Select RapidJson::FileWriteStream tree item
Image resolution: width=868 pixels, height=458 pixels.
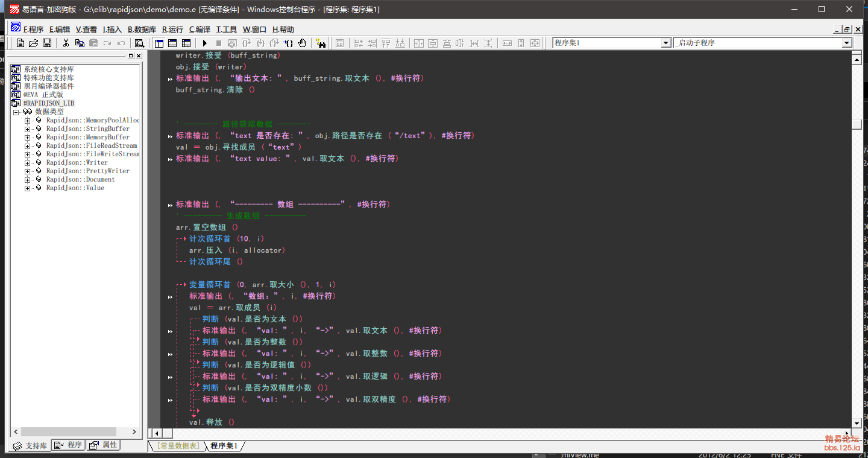point(93,154)
